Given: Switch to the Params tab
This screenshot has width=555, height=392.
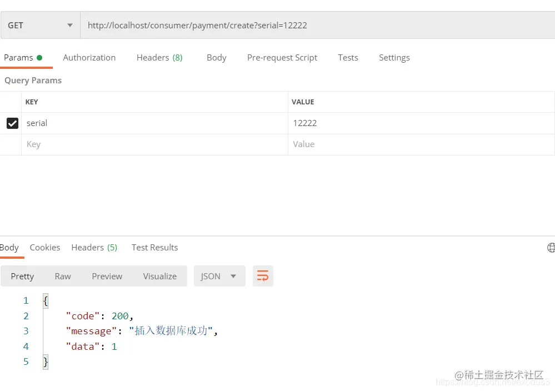Looking at the screenshot, I should [x=23, y=58].
